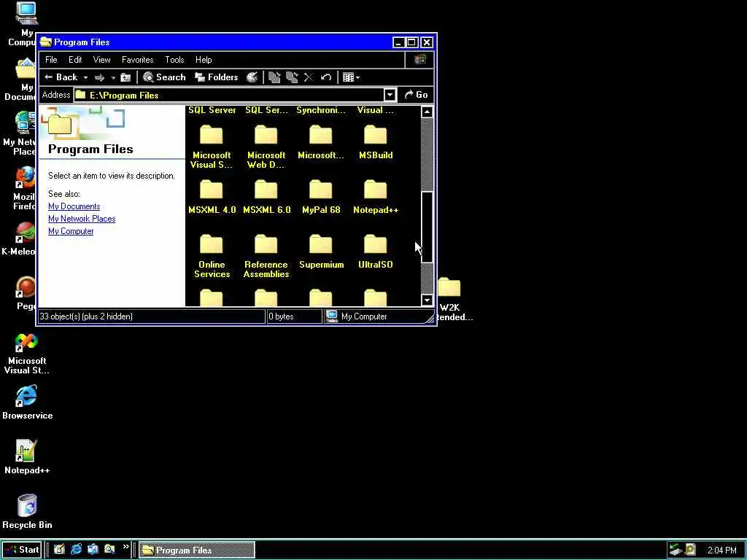
Task: Launch Internet Explorer from Quick Launch
Action: (76, 550)
